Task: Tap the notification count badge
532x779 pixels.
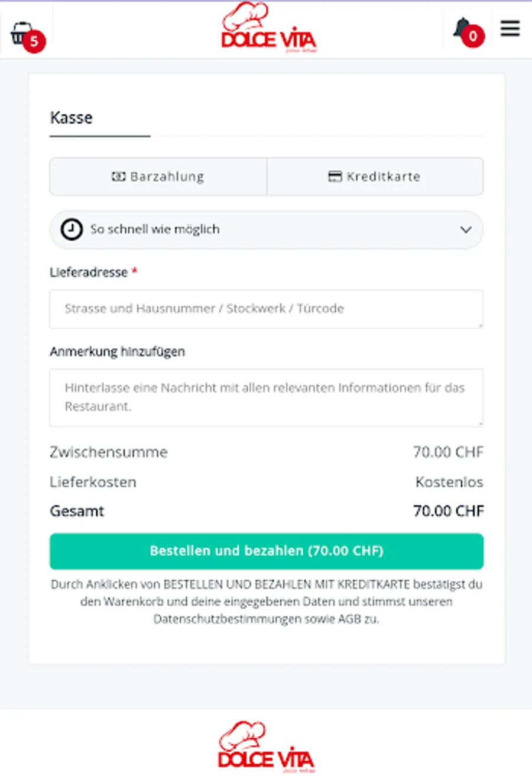Action: [473, 37]
